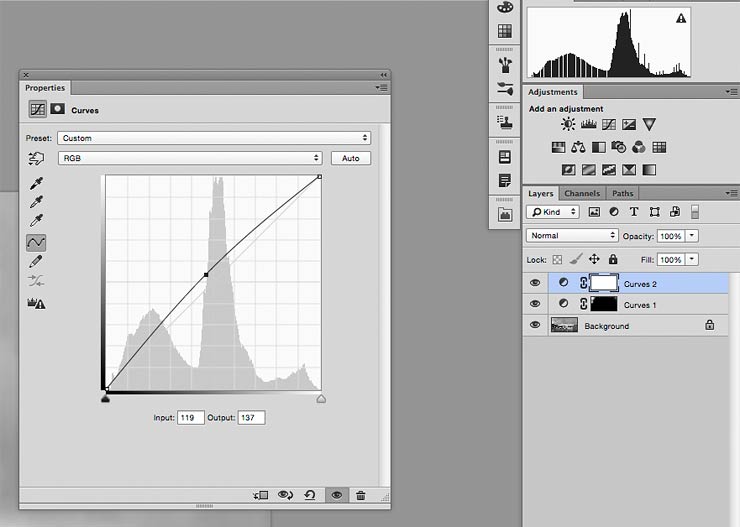Click the black point input slider

click(105, 399)
